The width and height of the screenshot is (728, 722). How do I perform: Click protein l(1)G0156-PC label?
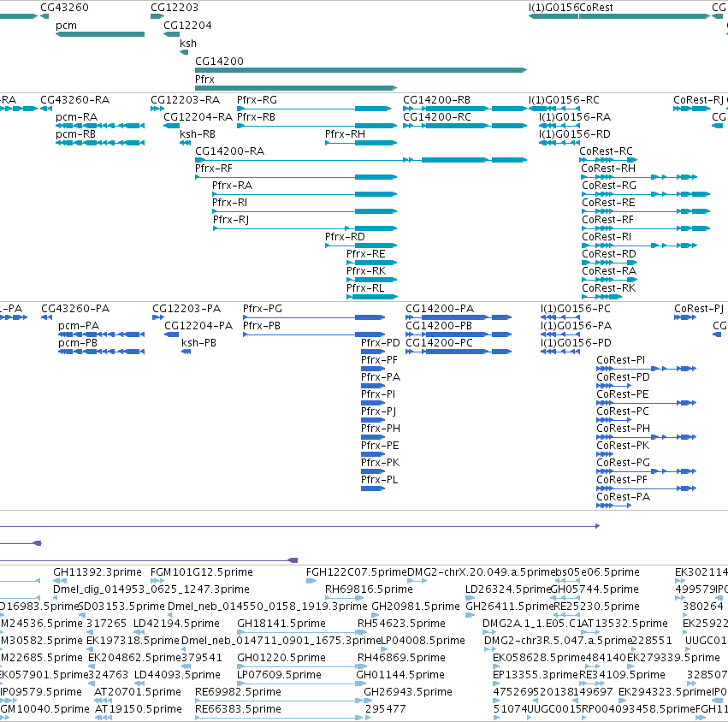(x=576, y=309)
